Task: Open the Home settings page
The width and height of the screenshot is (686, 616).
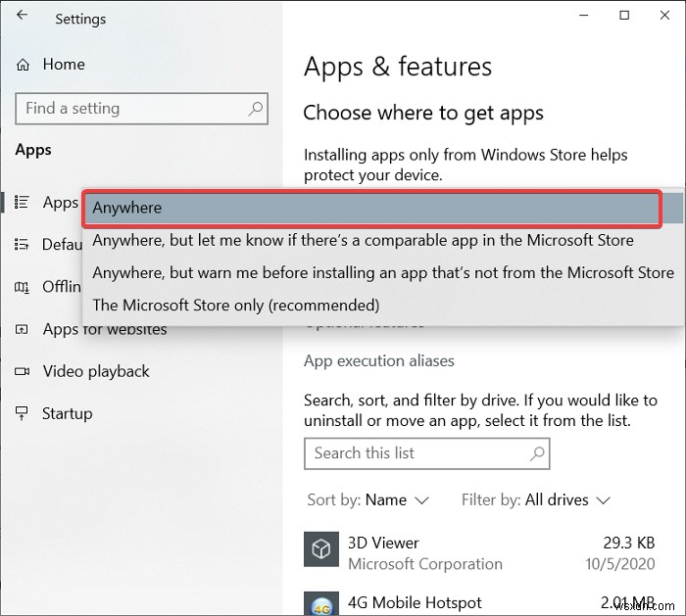Action: point(50,65)
